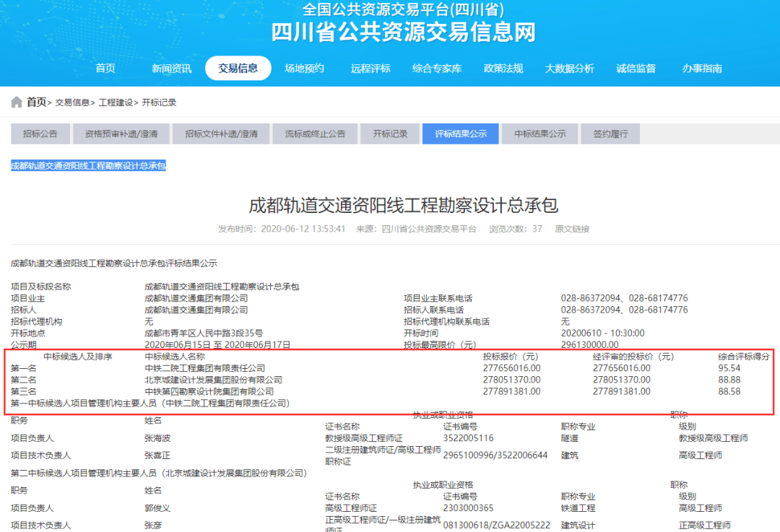This screenshot has width=780, height=532.
Task: Click project leader name 张海波
Action: click(x=157, y=439)
